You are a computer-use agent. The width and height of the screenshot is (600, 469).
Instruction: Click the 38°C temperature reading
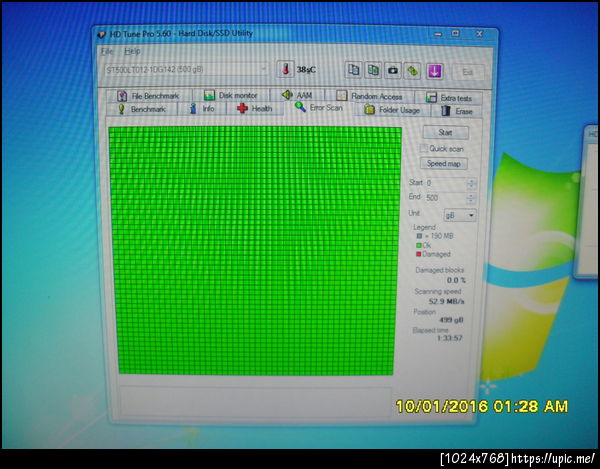point(306,70)
